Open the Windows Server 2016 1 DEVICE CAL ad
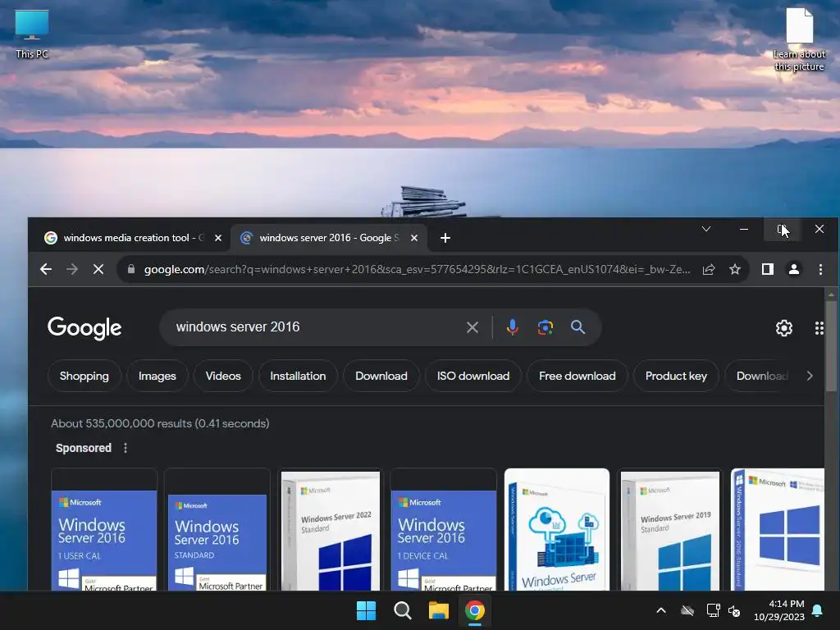The height and width of the screenshot is (630, 840). tap(444, 529)
